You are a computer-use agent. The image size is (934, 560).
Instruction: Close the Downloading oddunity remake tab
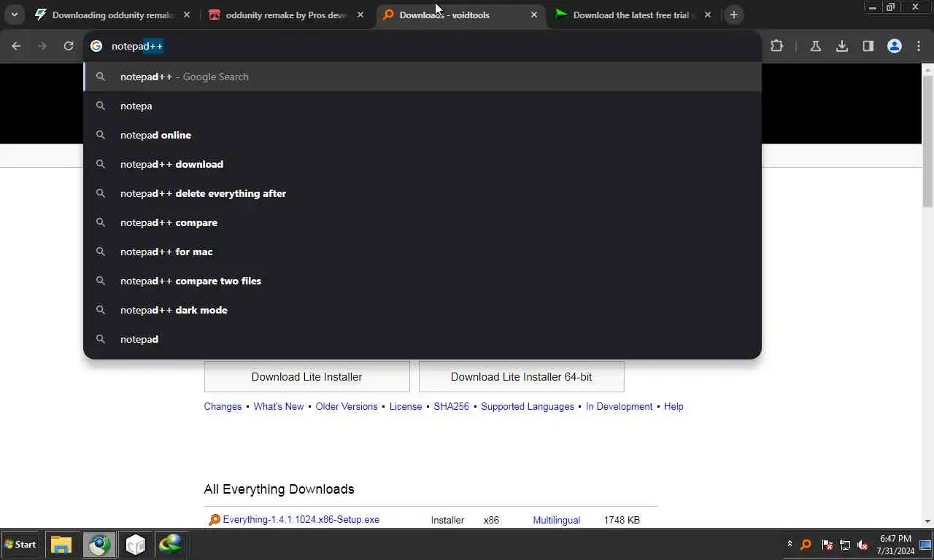click(187, 15)
